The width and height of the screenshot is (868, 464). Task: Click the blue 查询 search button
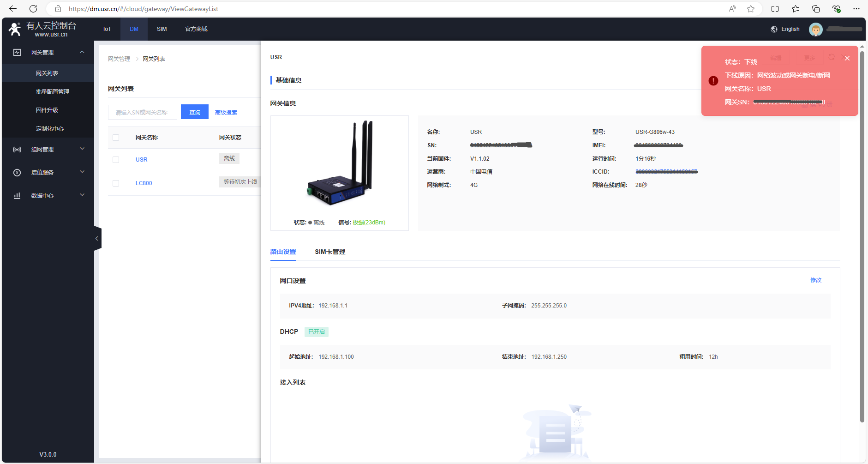[x=194, y=112]
